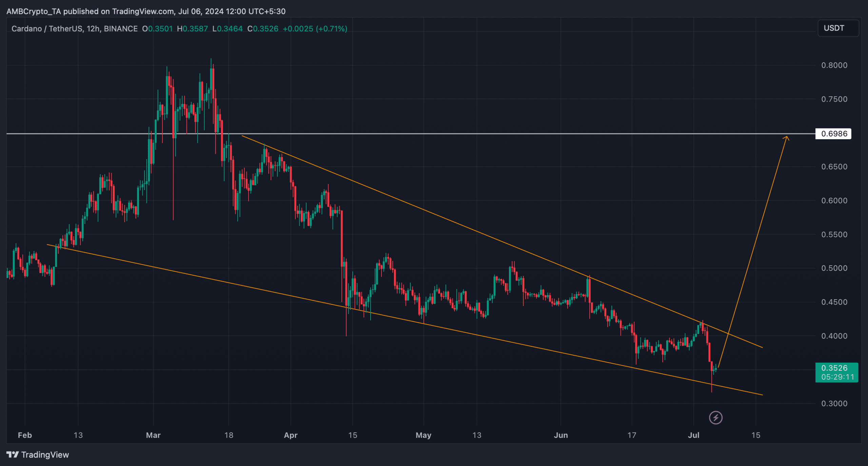This screenshot has height=466, width=868.
Task: Click the 15 label after Apr
Action: (353, 435)
